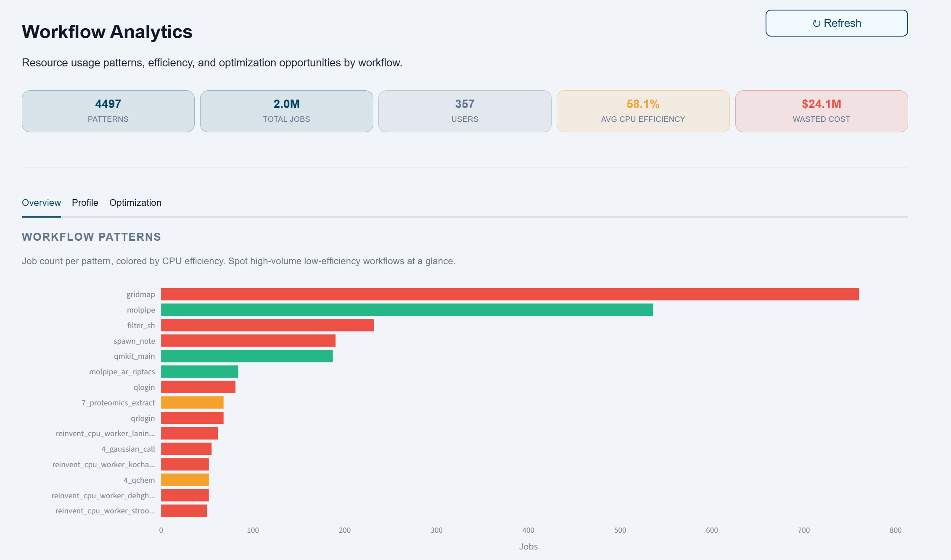Click the molpipe axis label
951x560 pixels.
coord(141,310)
